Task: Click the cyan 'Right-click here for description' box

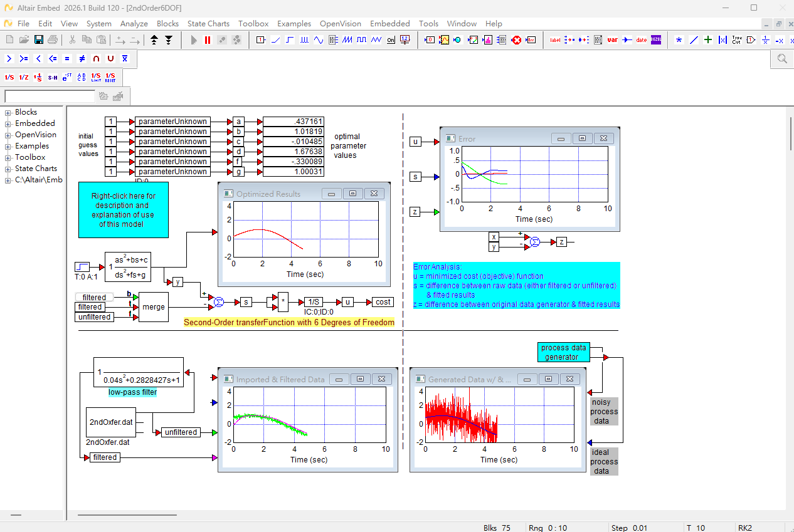Action: click(124, 210)
